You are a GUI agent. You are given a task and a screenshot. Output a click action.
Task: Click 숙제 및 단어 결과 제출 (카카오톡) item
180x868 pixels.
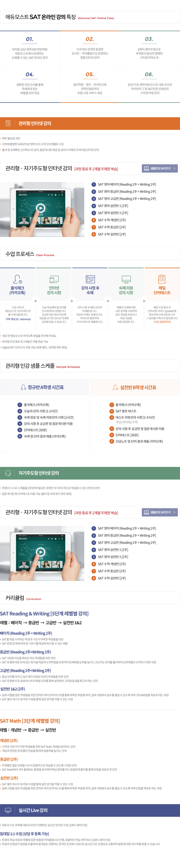tap(44, 436)
